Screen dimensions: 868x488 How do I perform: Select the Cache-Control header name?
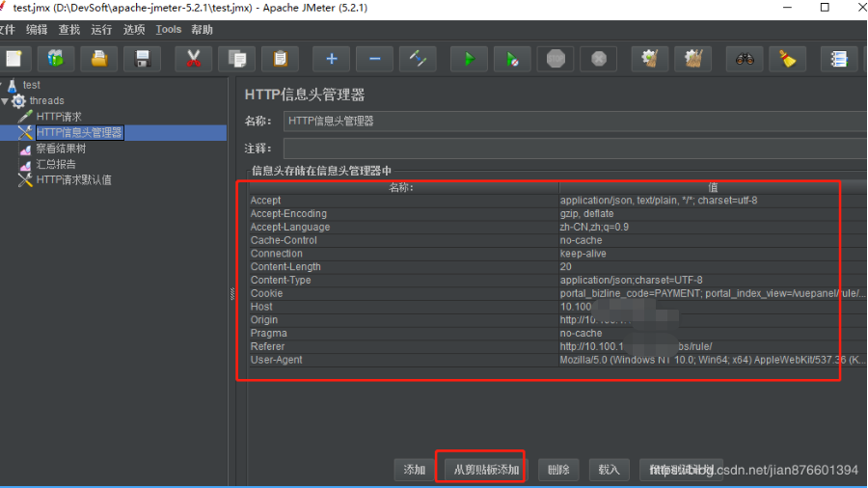coord(284,240)
